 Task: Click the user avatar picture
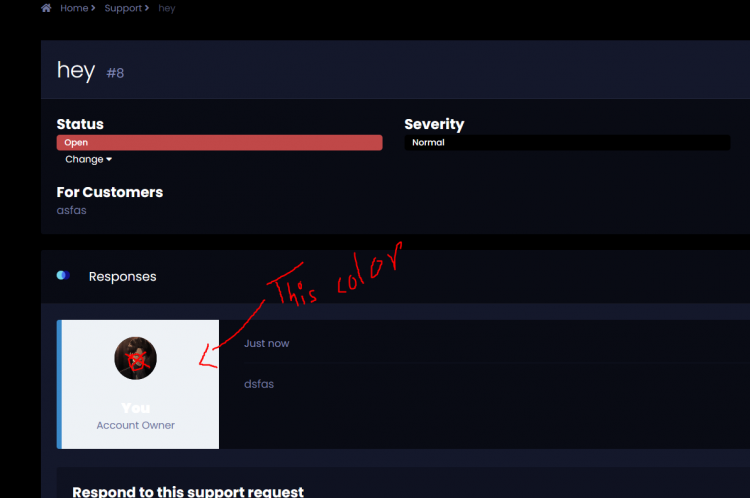click(135, 358)
